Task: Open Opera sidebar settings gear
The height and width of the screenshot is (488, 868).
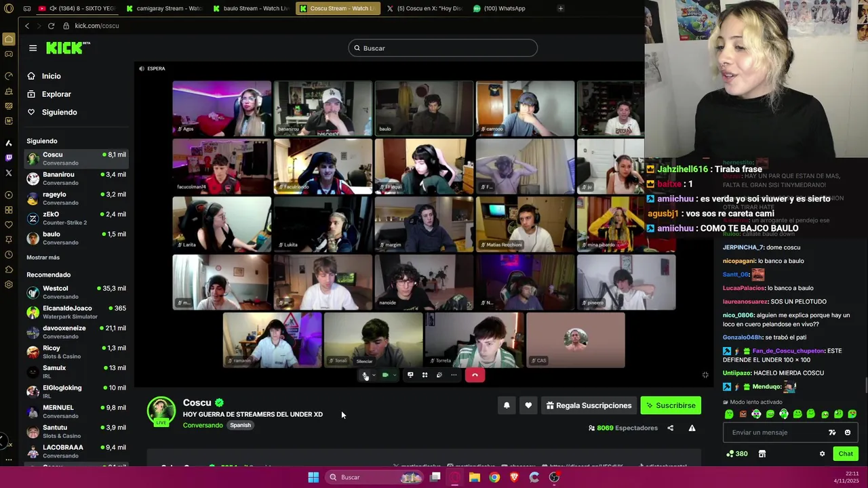Action: click(9, 285)
